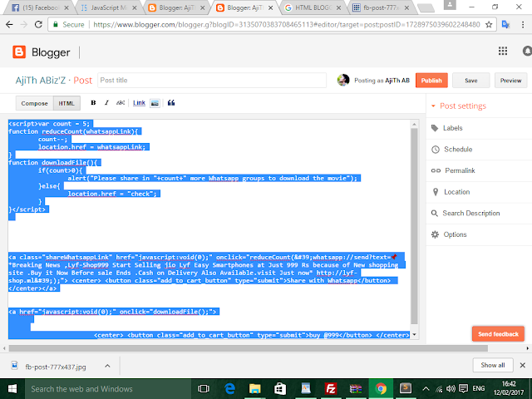
Task: Click the Blogger logo icon
Action: click(19, 52)
